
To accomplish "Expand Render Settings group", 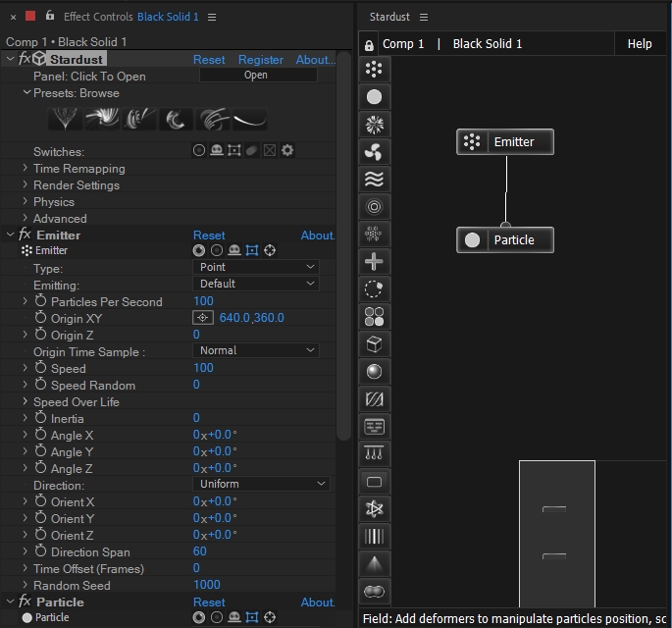I will (x=25, y=184).
